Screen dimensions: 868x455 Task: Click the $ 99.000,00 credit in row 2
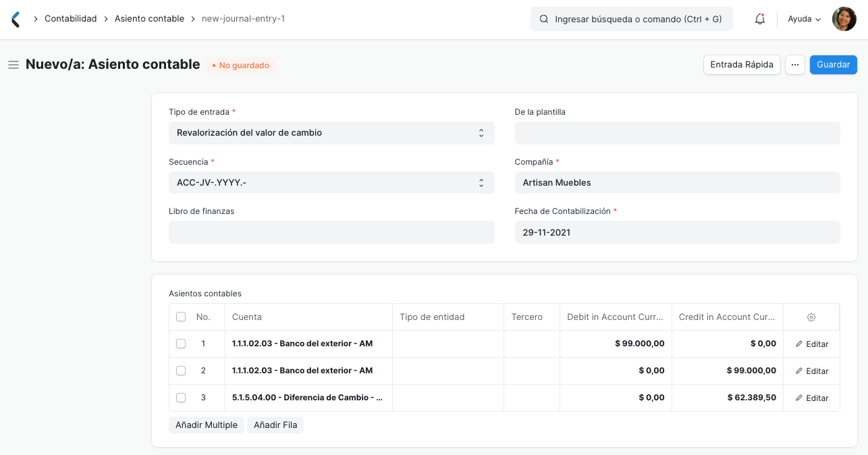point(728,371)
